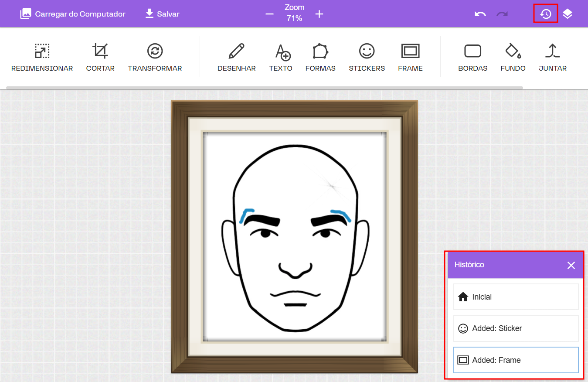Image resolution: width=588 pixels, height=382 pixels.
Task: Select the Redimensionar resize tool
Action: [42, 57]
